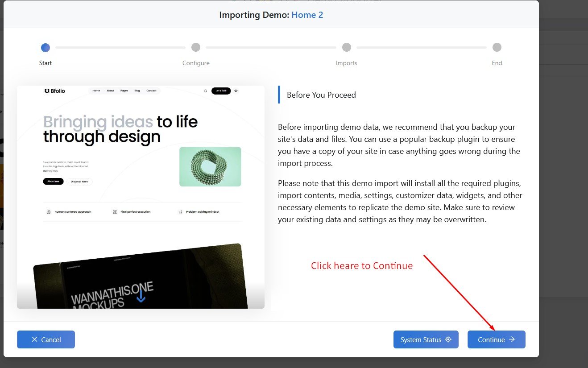Click the Configure step label
This screenshot has width=588, height=368.
(x=196, y=63)
